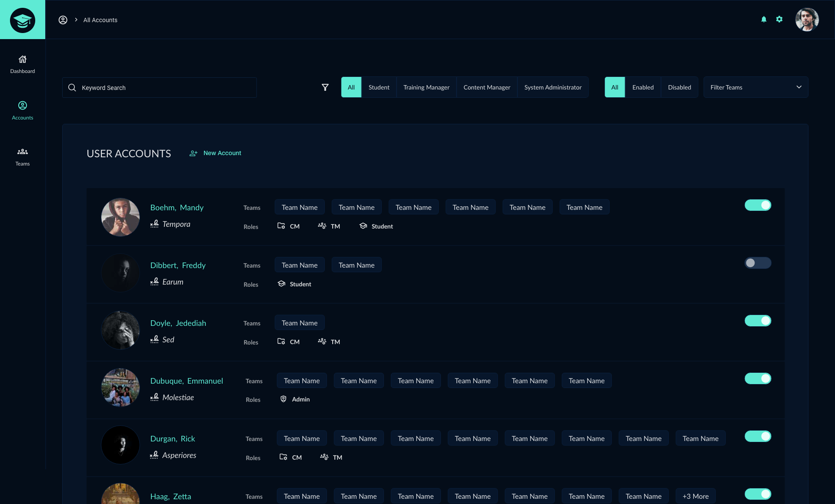Click the icon next to Earum
The width and height of the screenshot is (835, 504).
point(154,282)
